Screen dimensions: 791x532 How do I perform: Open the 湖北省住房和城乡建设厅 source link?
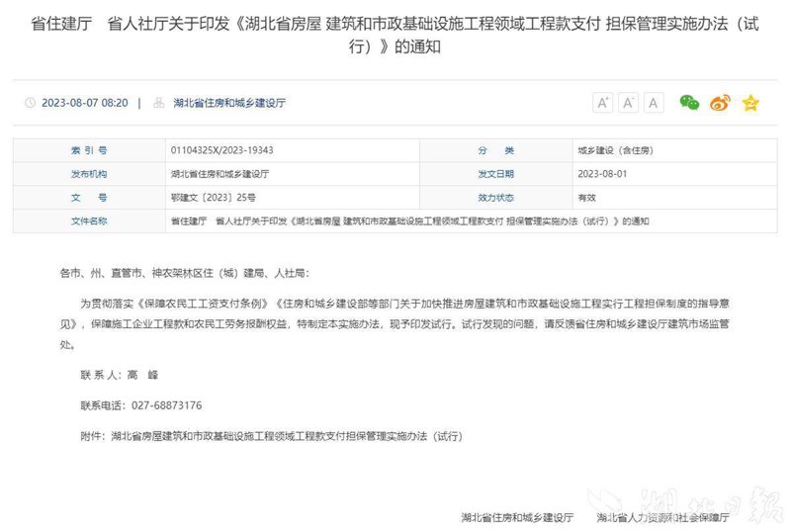pos(229,103)
